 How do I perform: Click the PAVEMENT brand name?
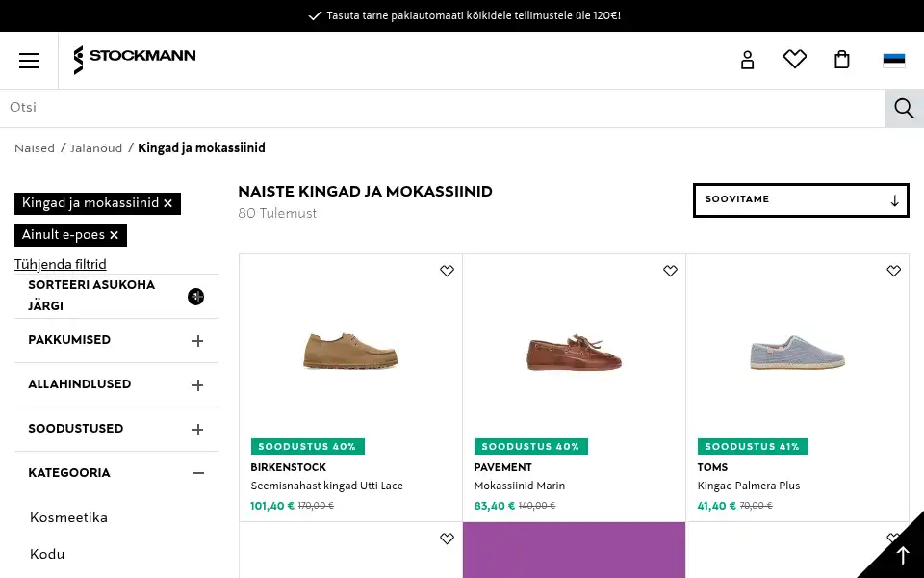point(503,468)
